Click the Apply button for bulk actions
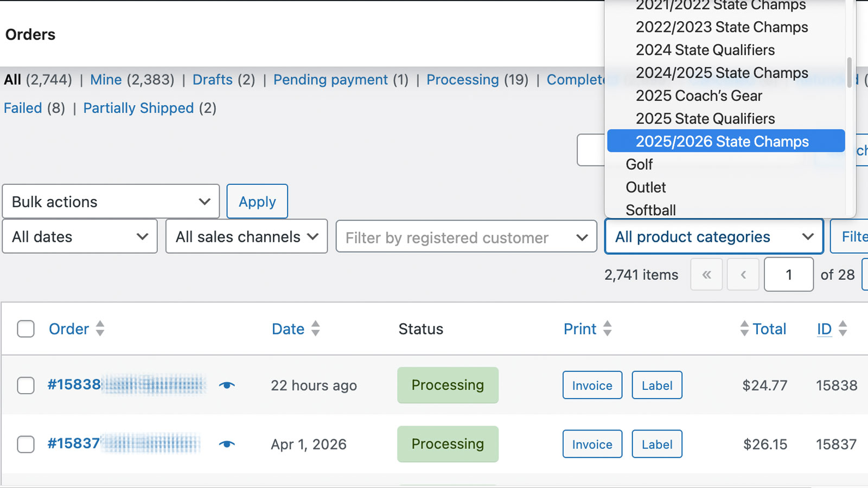The image size is (868, 488). point(257,201)
